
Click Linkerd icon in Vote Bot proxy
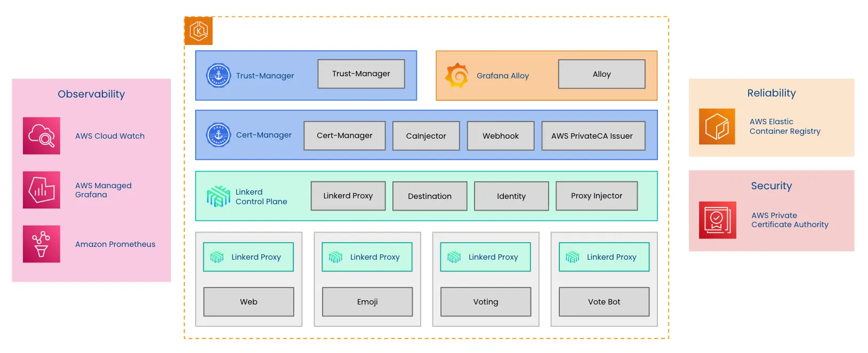pyautogui.click(x=572, y=258)
